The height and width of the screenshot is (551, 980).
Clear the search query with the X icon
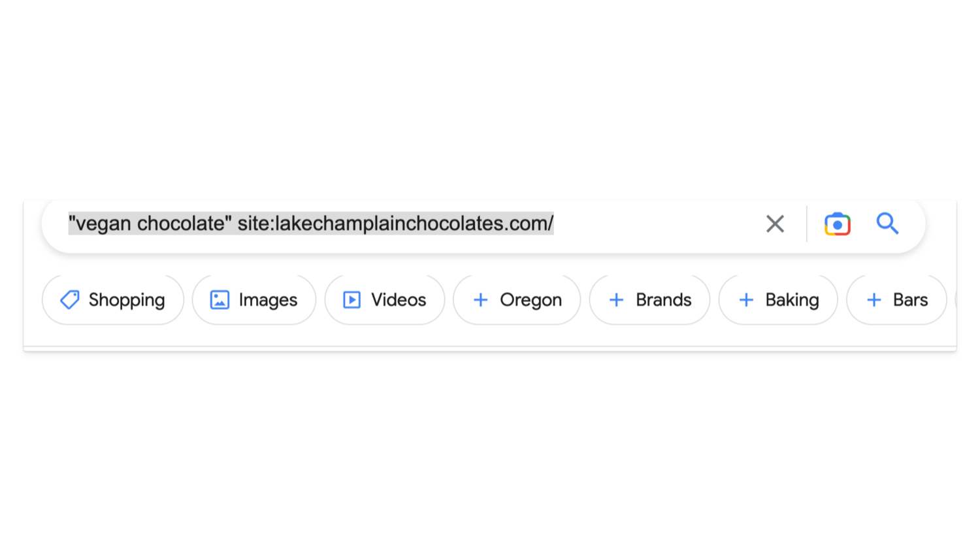(x=775, y=224)
